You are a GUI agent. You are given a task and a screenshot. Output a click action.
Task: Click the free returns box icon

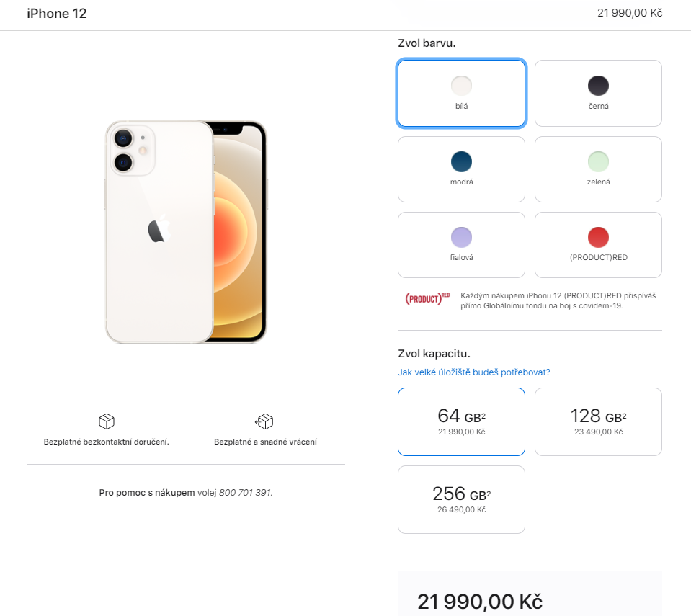pos(264,421)
